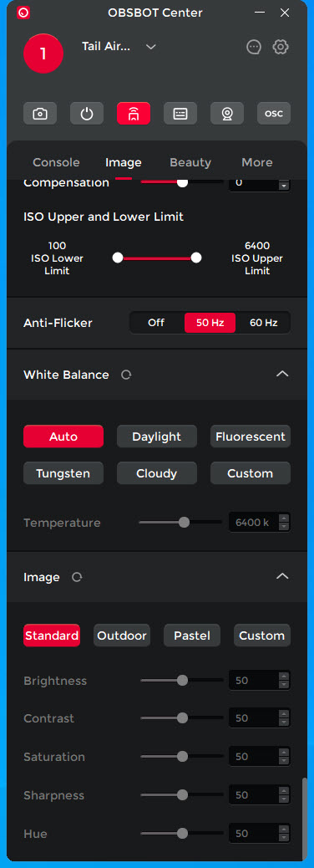The width and height of the screenshot is (314, 868).
Task: Set Anti-Flicker to Off
Action: point(156,323)
